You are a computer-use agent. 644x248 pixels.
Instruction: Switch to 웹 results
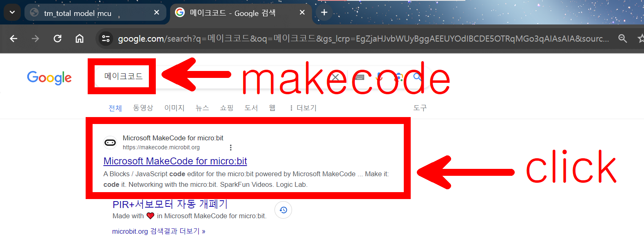(272, 108)
